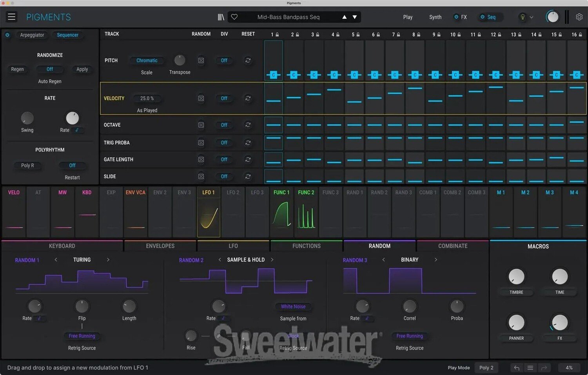Favorite the preset with heart icon

click(234, 17)
